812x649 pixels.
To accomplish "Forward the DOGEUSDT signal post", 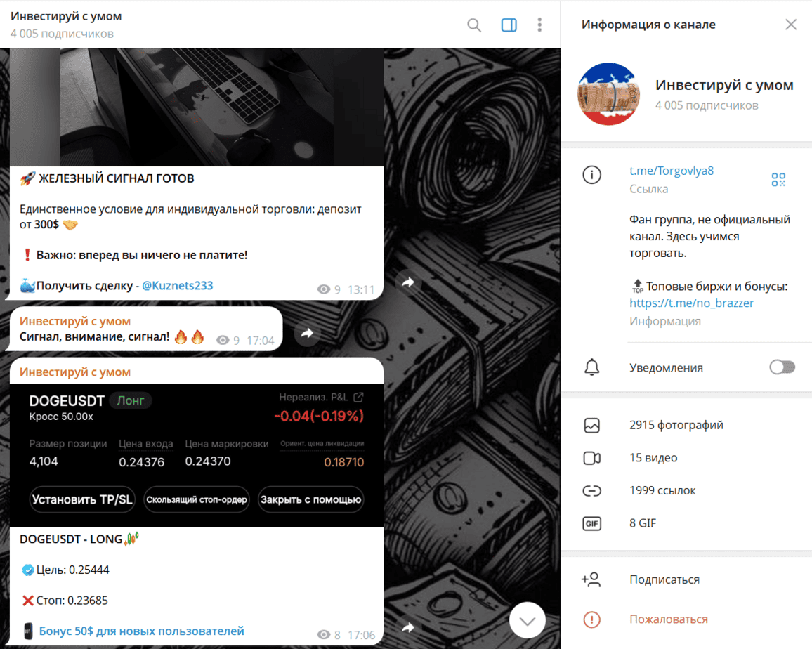I will pos(408,627).
